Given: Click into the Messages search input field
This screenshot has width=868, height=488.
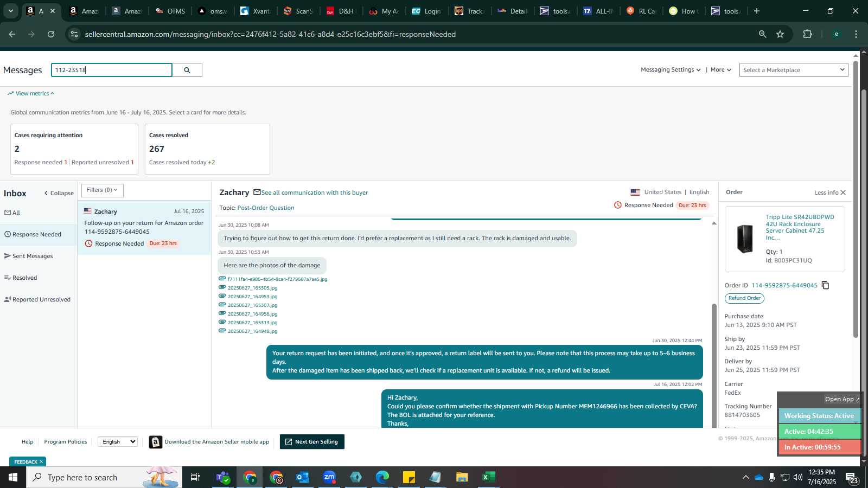Looking at the screenshot, I should [x=112, y=70].
